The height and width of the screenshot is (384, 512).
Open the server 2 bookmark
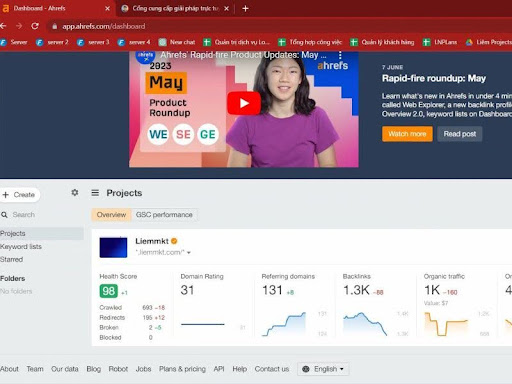tap(52, 42)
